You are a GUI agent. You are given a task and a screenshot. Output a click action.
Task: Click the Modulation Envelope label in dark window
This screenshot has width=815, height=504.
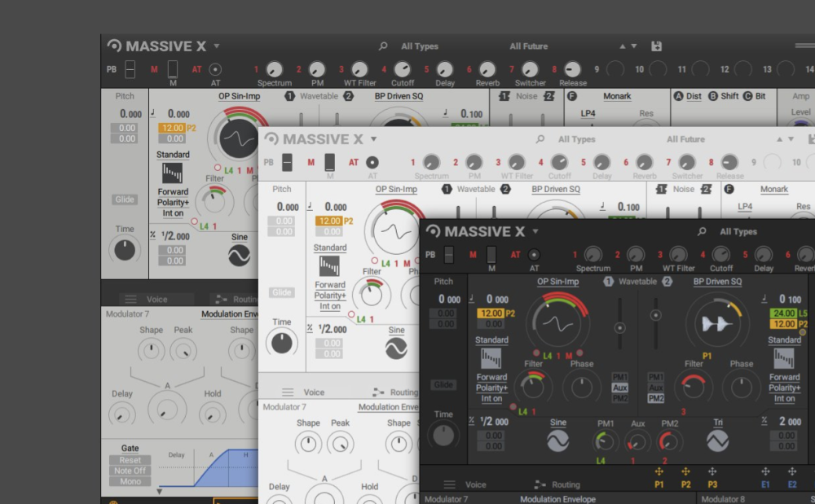(x=557, y=499)
